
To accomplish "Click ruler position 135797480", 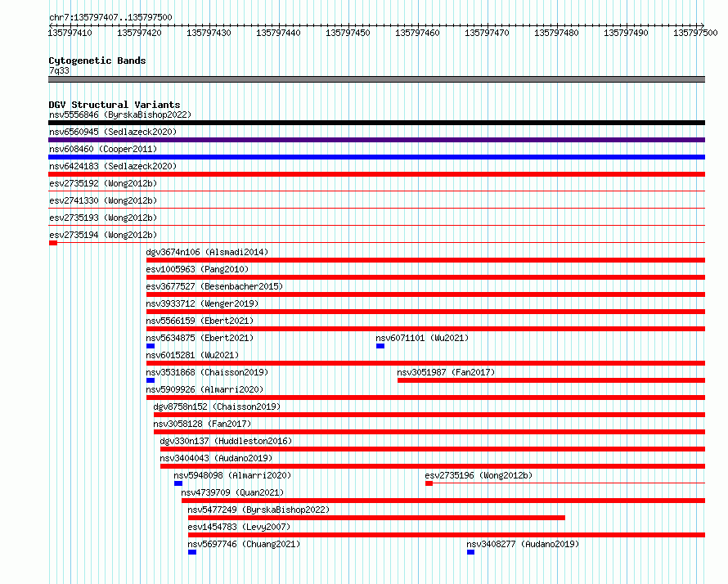I will coord(556,33).
